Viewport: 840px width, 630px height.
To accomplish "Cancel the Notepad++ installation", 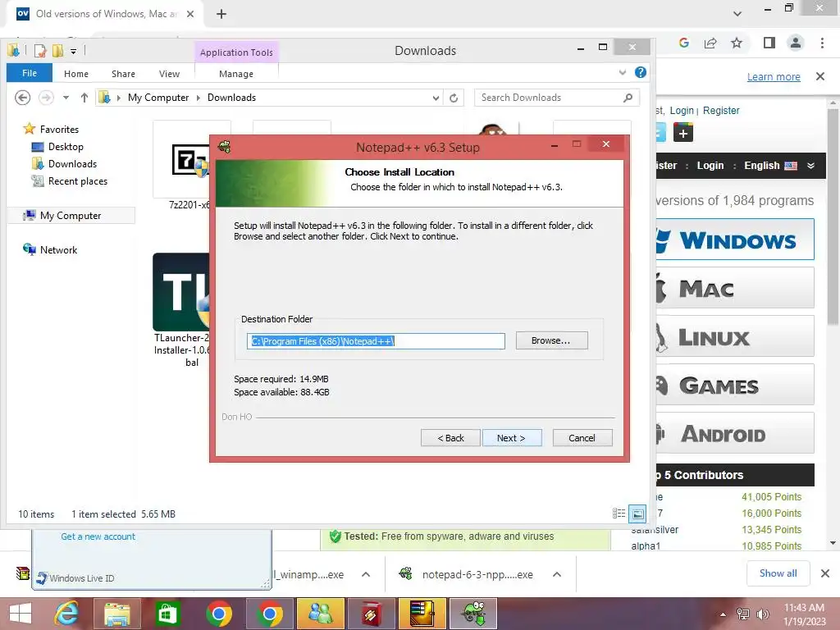I will click(582, 438).
